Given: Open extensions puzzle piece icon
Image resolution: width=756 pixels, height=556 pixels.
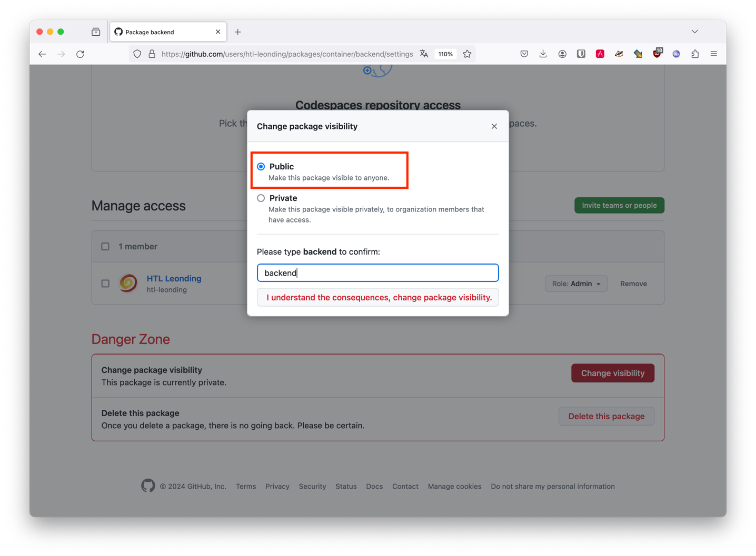Looking at the screenshot, I should [695, 54].
